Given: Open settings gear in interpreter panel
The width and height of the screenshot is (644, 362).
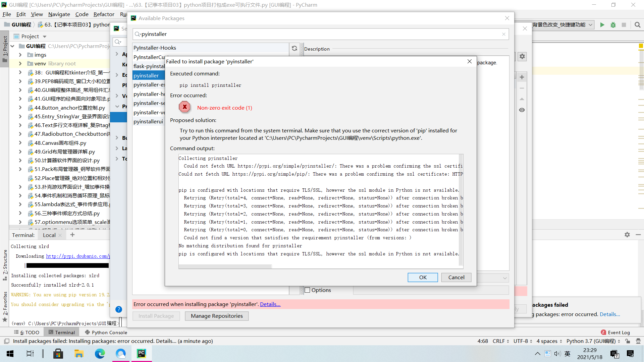Looking at the screenshot, I should [x=522, y=56].
